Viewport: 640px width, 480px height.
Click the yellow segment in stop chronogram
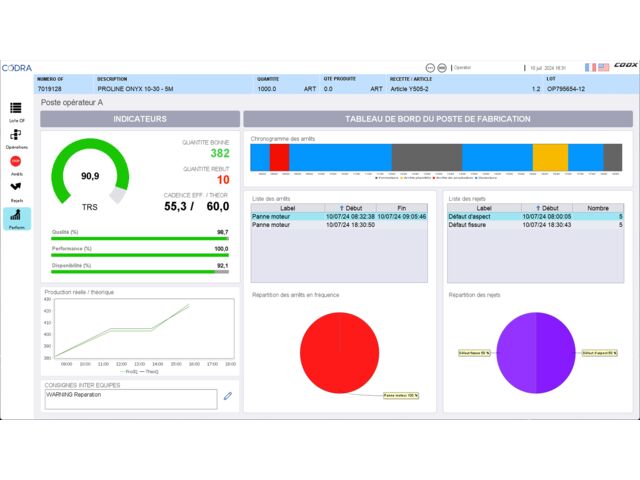(550, 157)
